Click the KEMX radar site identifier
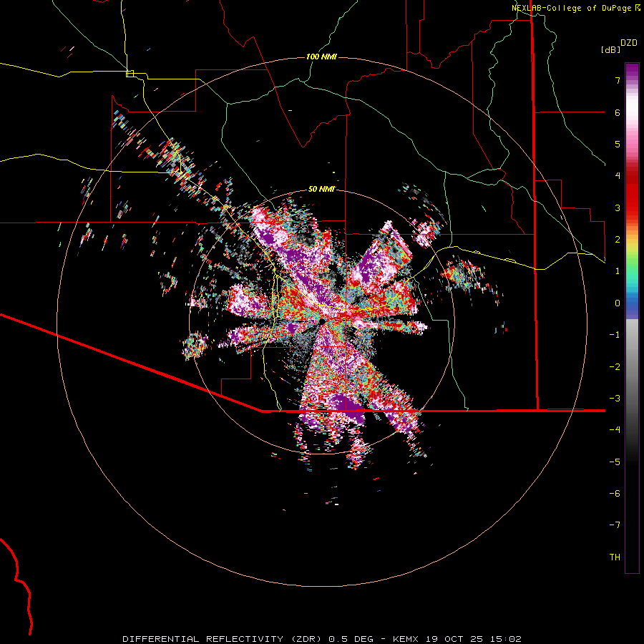 (406, 639)
